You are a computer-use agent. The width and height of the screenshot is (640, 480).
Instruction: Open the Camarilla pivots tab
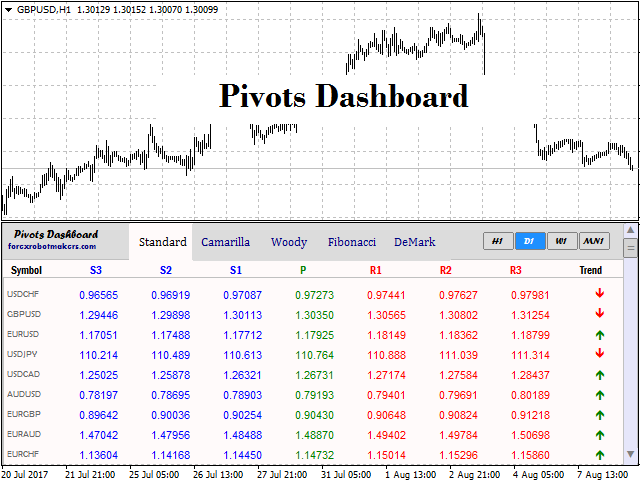[x=225, y=242]
